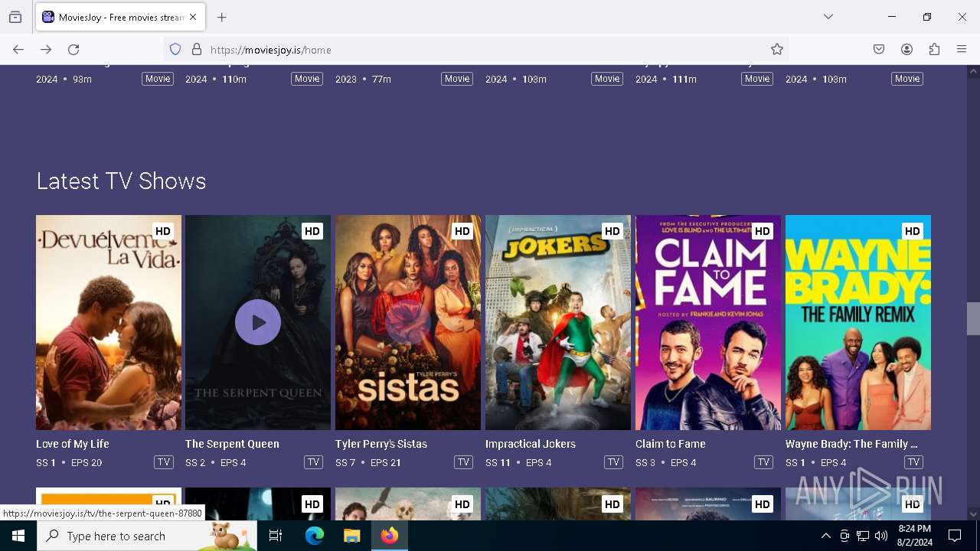Click taskbar search box
This screenshot has height=551, width=980.
[x=147, y=536]
